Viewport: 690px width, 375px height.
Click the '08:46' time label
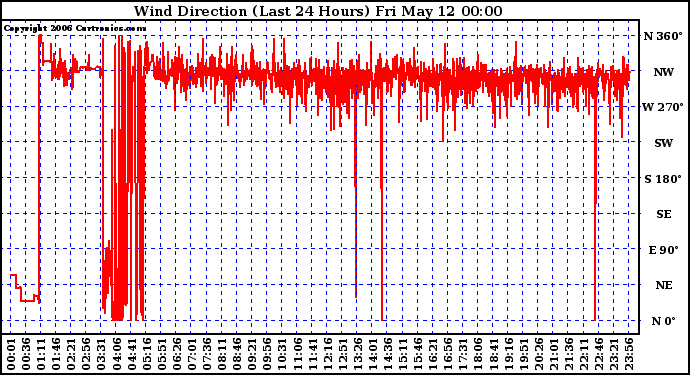pos(237,355)
